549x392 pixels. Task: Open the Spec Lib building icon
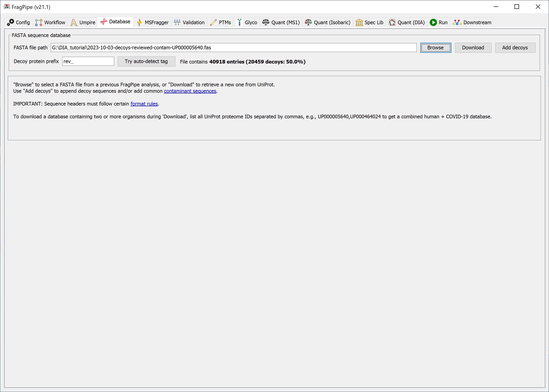tap(359, 22)
